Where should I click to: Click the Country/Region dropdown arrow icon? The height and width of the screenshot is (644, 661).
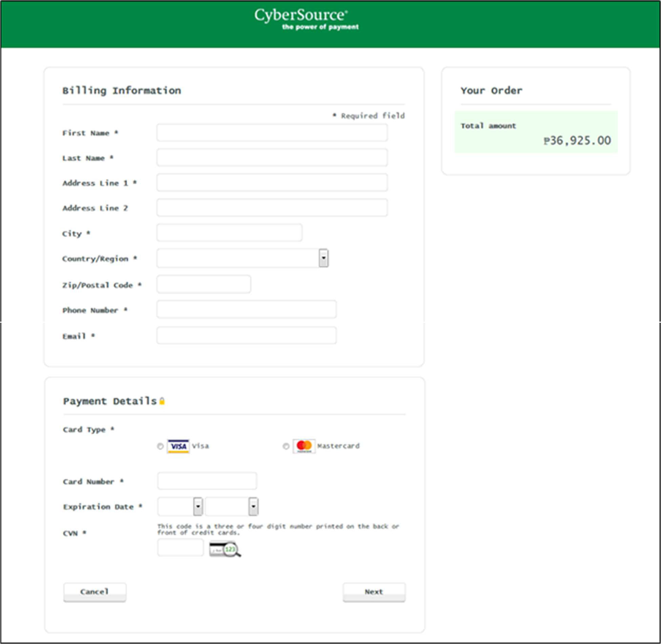pyautogui.click(x=324, y=258)
